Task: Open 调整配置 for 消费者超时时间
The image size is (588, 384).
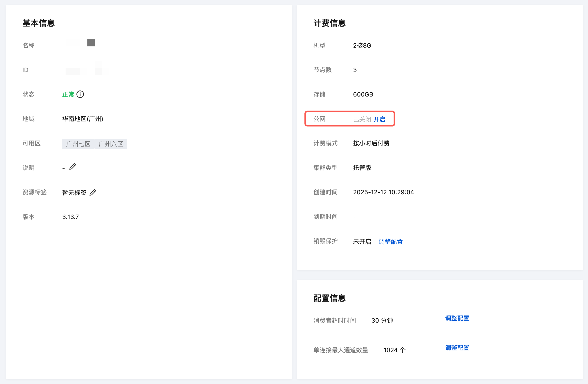Action: [457, 318]
